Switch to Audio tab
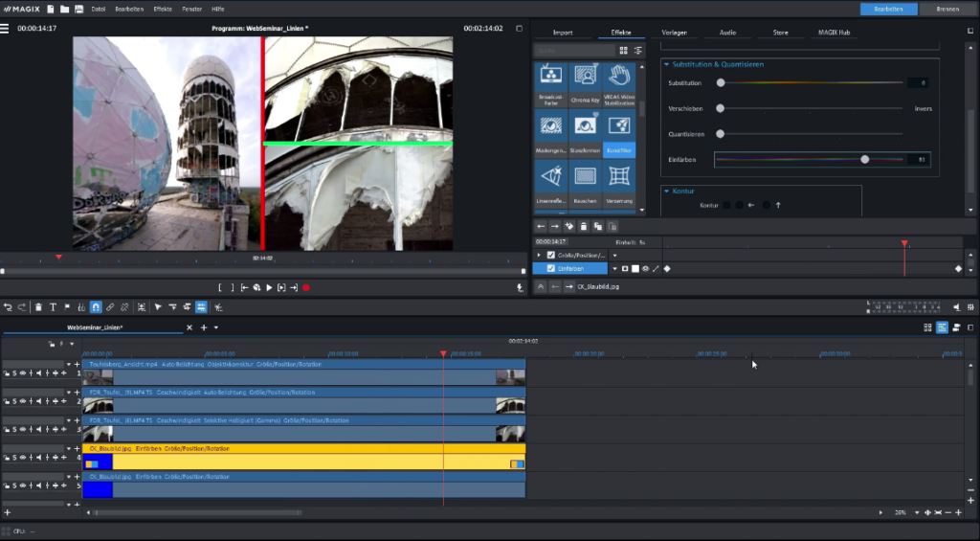Image resolution: width=980 pixels, height=541 pixels. (x=727, y=33)
